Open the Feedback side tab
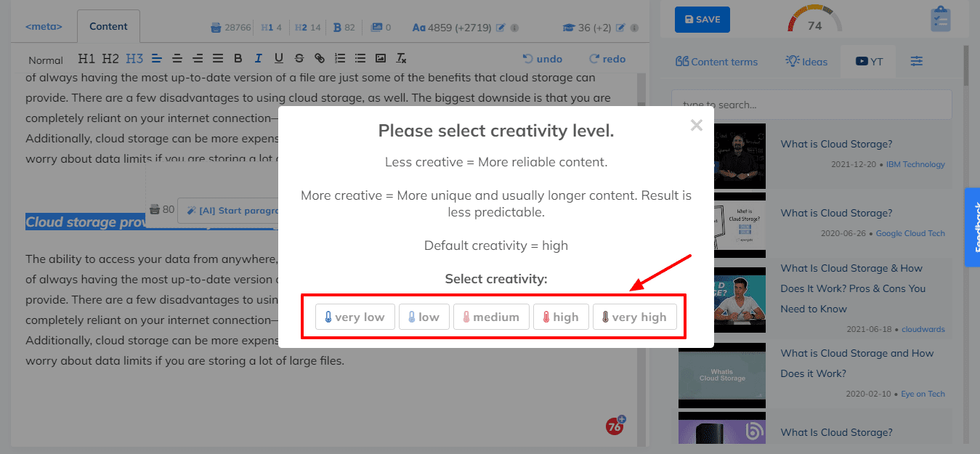980x454 pixels. 972,227
